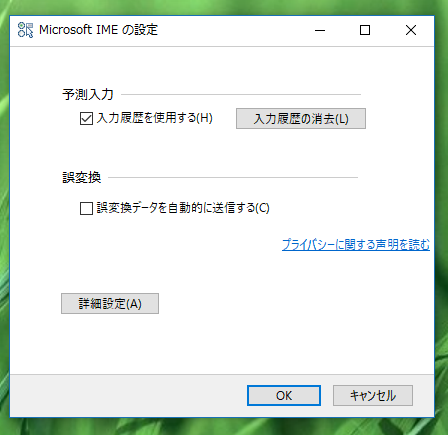Screen dimensions: 448x435
Task: Uncheck 入力履歴を使用する(H) checkbox
Action: click(86, 118)
